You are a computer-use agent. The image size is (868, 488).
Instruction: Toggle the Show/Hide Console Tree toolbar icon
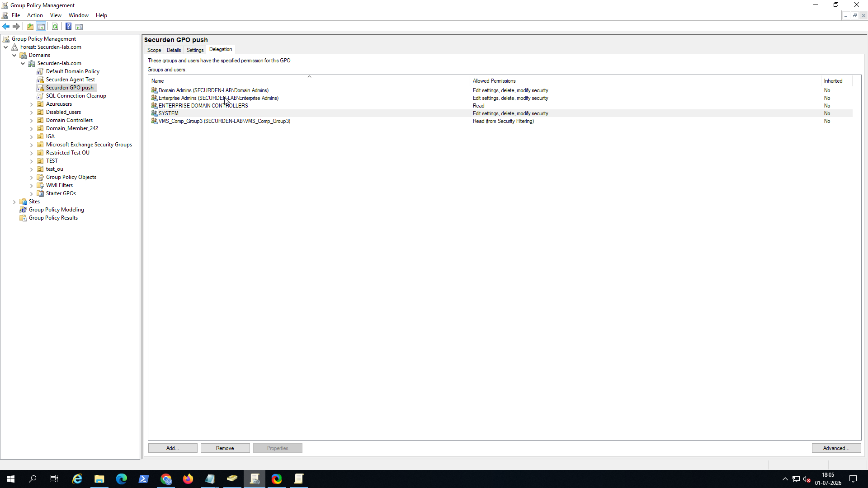[x=41, y=27]
